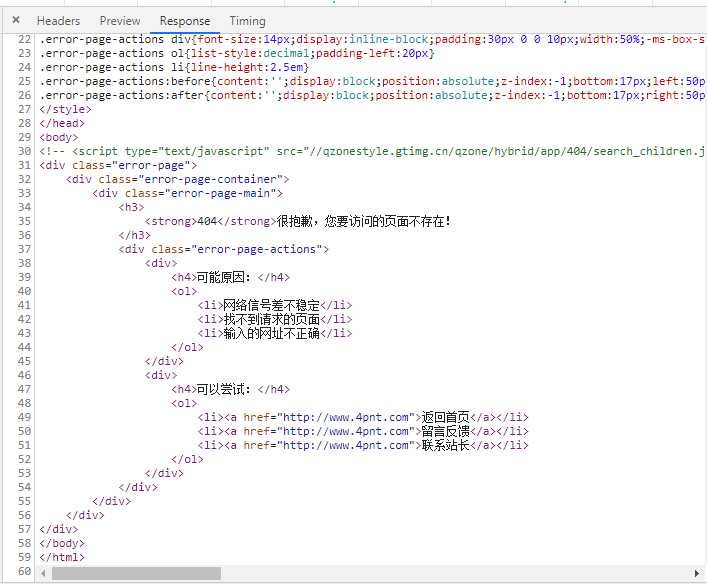Click the </style> closing tag line
The width and height of the screenshot is (707, 584).
click(x=65, y=109)
